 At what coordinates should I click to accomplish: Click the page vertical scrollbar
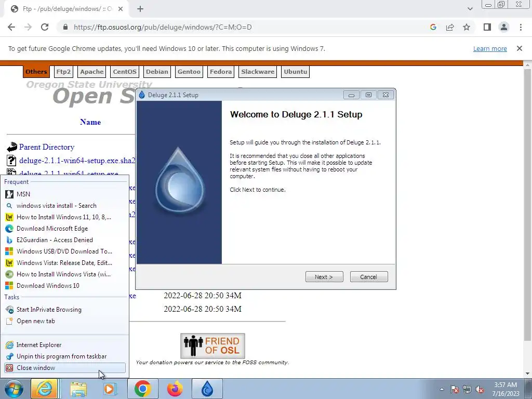pos(527,205)
